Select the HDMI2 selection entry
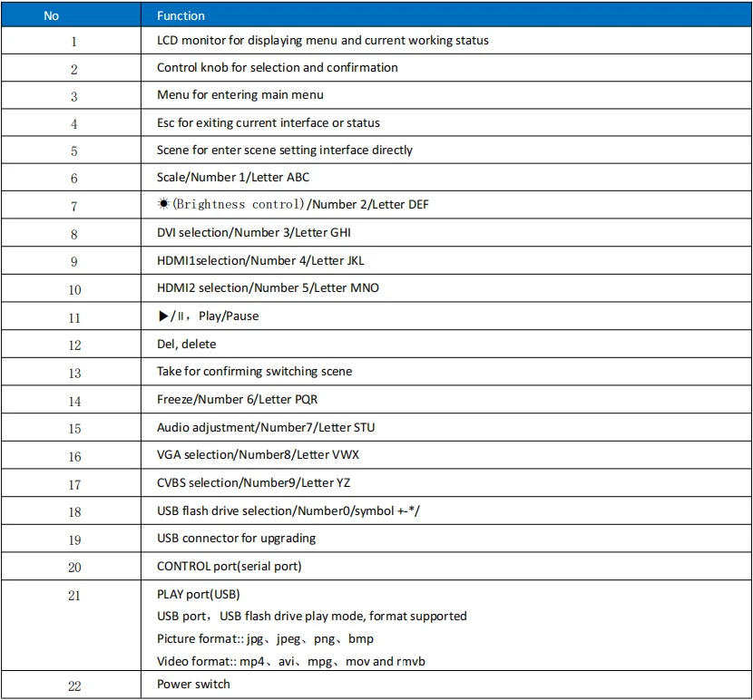This screenshot has width=753, height=700. 268,288
